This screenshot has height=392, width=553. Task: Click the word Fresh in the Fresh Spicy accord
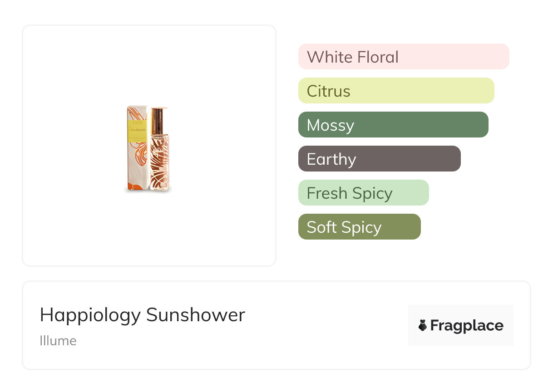click(327, 193)
